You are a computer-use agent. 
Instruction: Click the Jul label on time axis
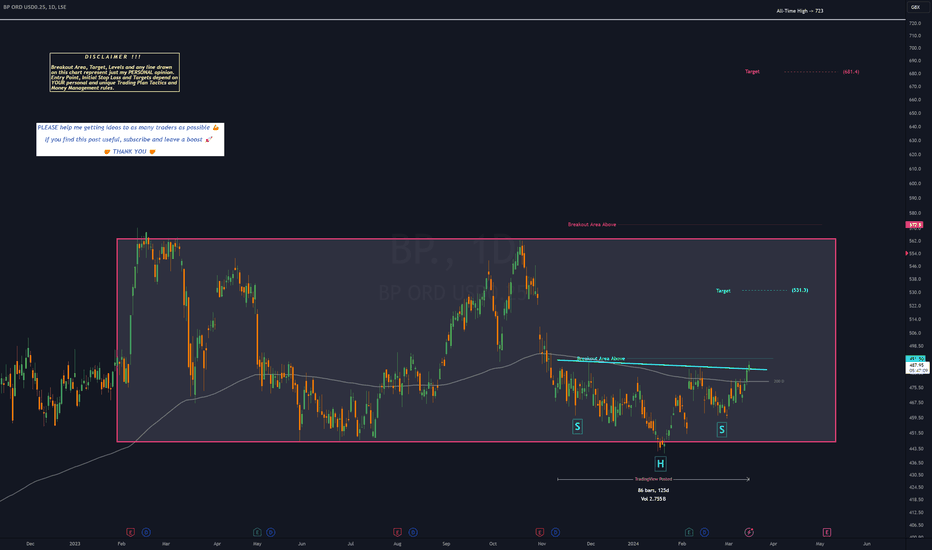[x=351, y=543]
